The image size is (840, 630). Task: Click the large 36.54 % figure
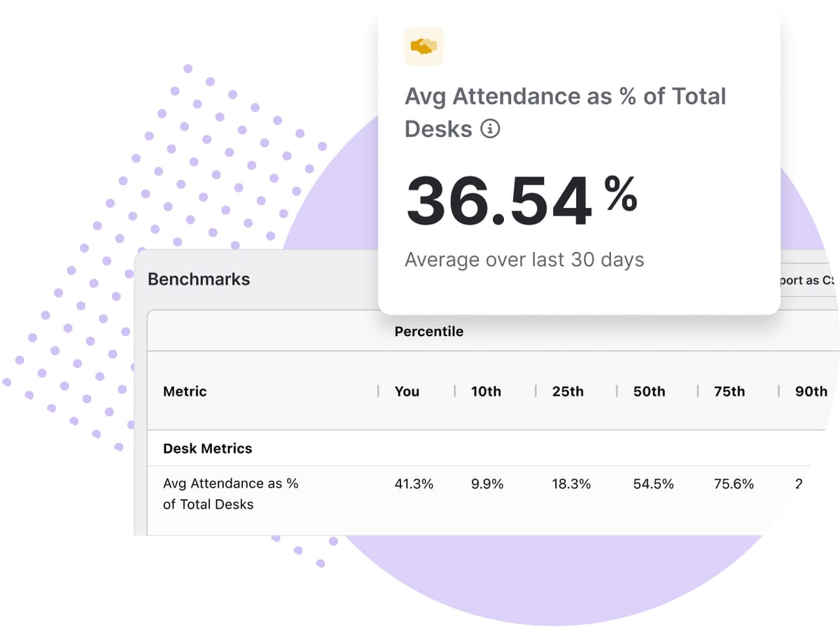[x=521, y=202]
